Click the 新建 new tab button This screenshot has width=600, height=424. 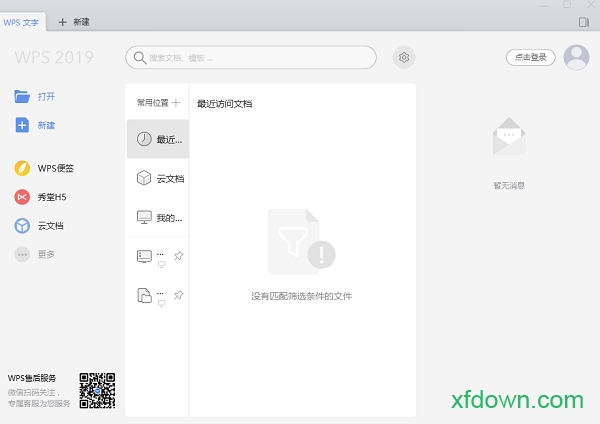74,22
